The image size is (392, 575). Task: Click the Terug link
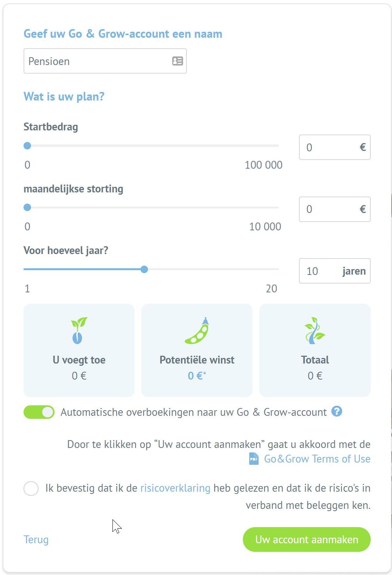point(36,540)
